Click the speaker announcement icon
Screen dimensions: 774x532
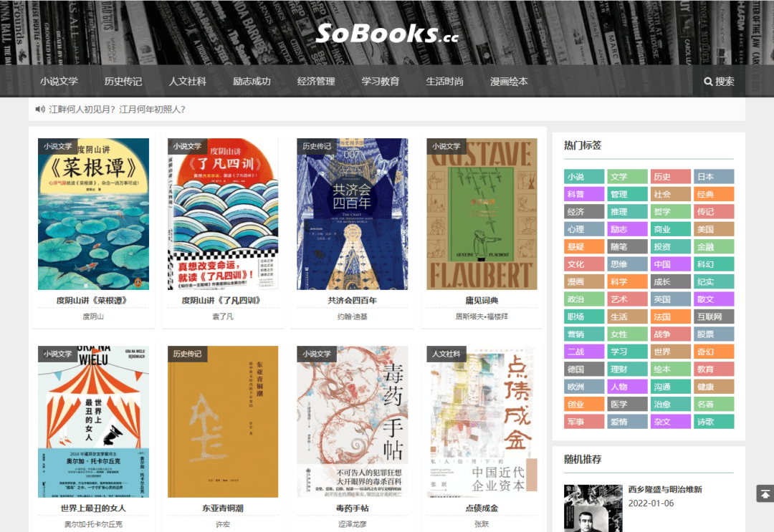(x=40, y=109)
